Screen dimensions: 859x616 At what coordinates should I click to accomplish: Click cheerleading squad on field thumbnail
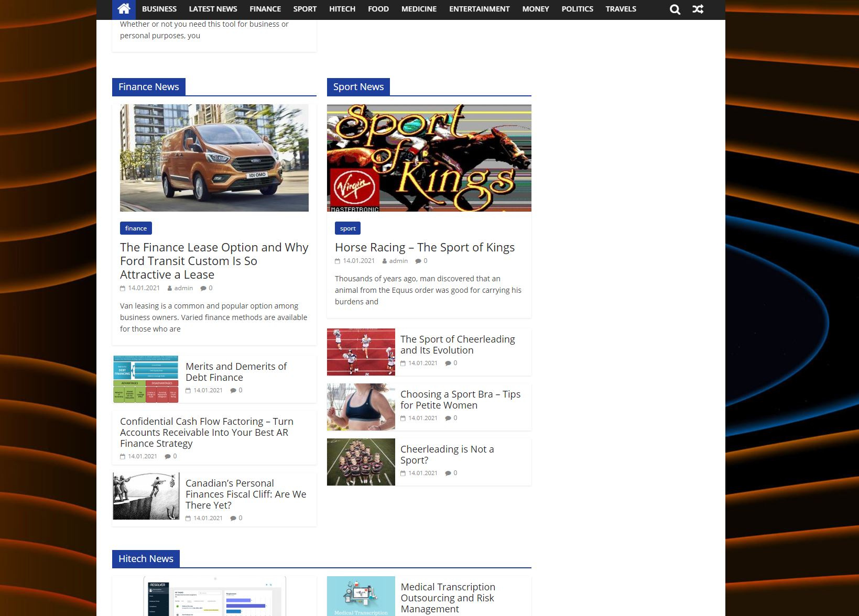361,462
